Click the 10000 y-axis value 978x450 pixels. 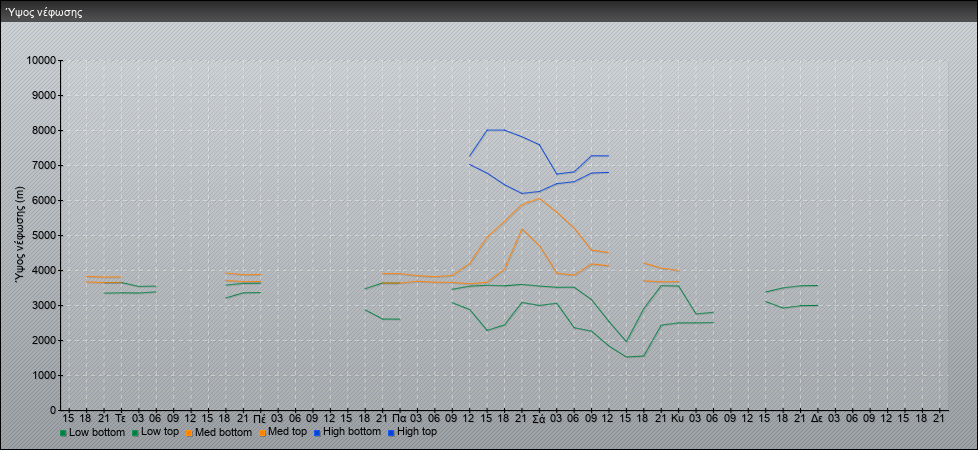(x=42, y=61)
